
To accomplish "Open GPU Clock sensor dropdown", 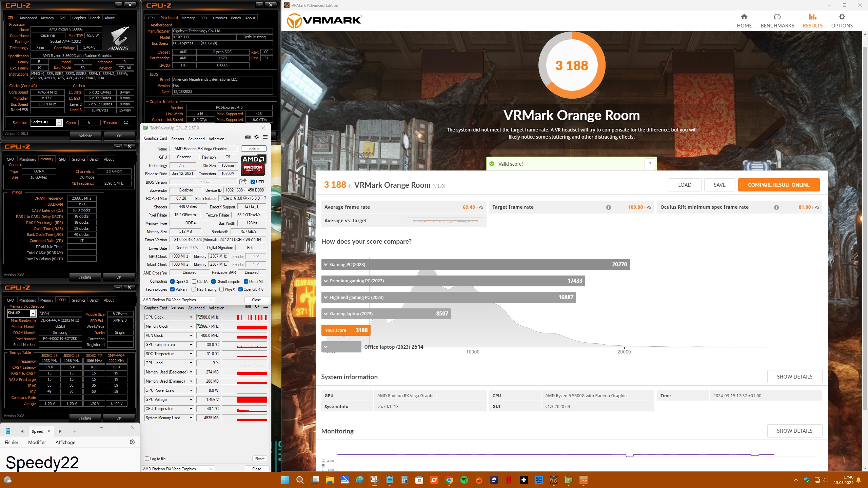I will (x=191, y=317).
